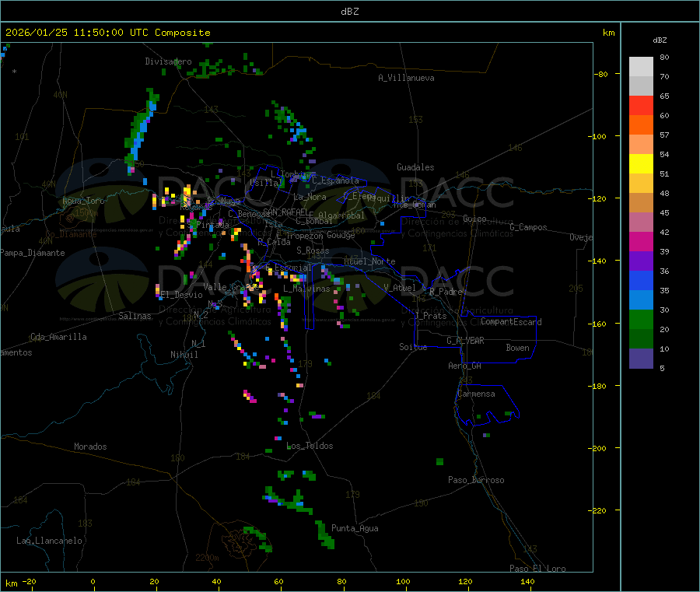Click the Lag.Llancanelo label
Image resolution: width=700 pixels, height=592 pixels.
coord(50,541)
